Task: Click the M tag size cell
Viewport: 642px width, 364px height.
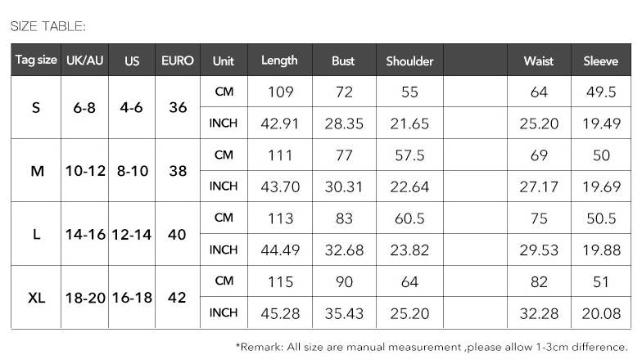Action: [36, 171]
